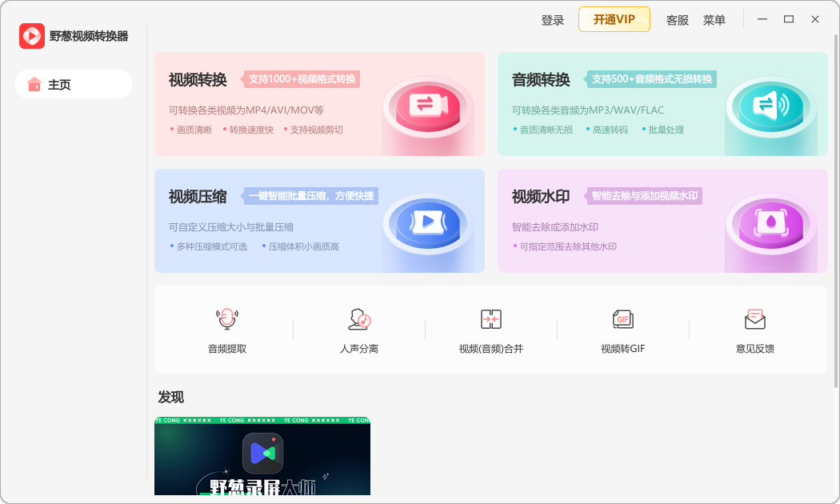Click the play icon on the banner
This screenshot has height=504, width=840.
[262, 453]
